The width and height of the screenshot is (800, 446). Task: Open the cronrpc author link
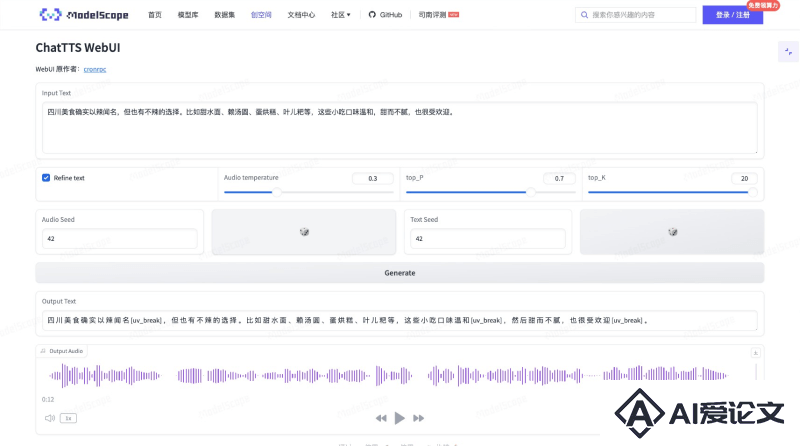point(95,69)
